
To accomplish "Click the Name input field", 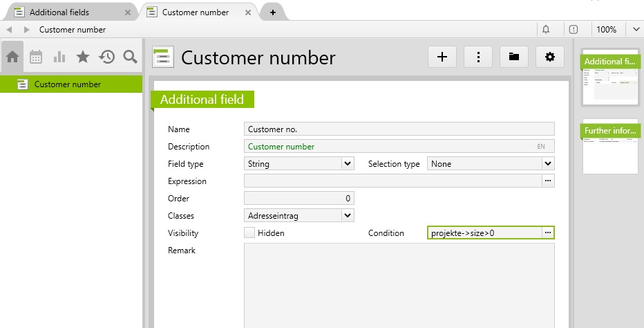I will point(399,129).
